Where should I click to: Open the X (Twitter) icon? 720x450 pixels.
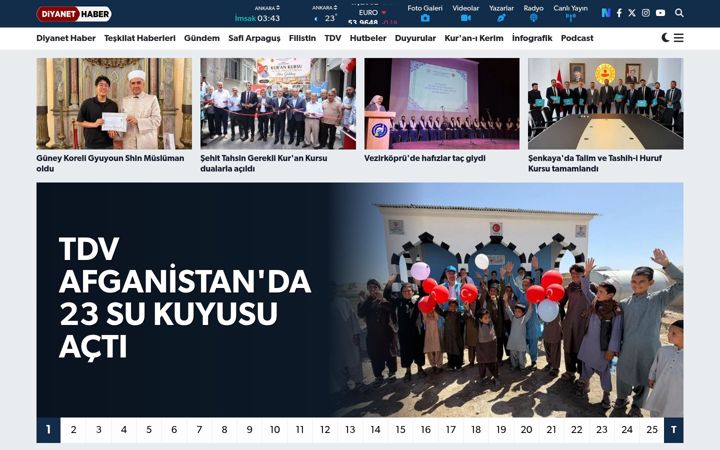click(x=632, y=13)
